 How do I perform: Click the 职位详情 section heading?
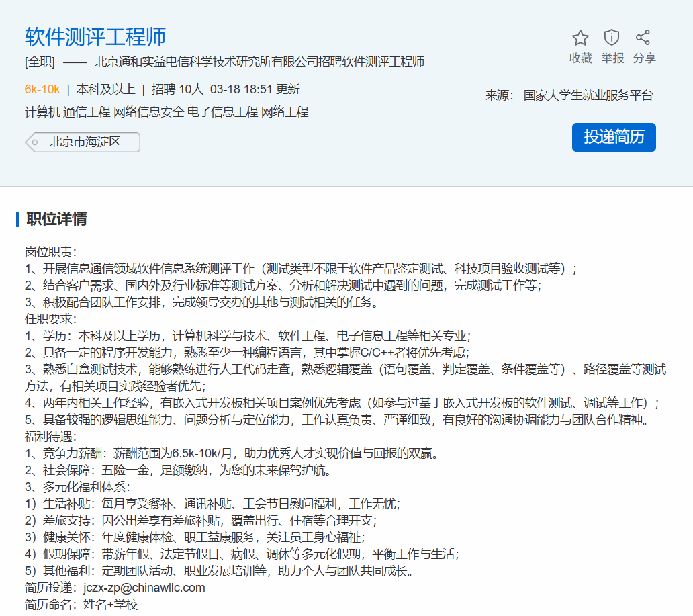pyautogui.click(x=56, y=219)
